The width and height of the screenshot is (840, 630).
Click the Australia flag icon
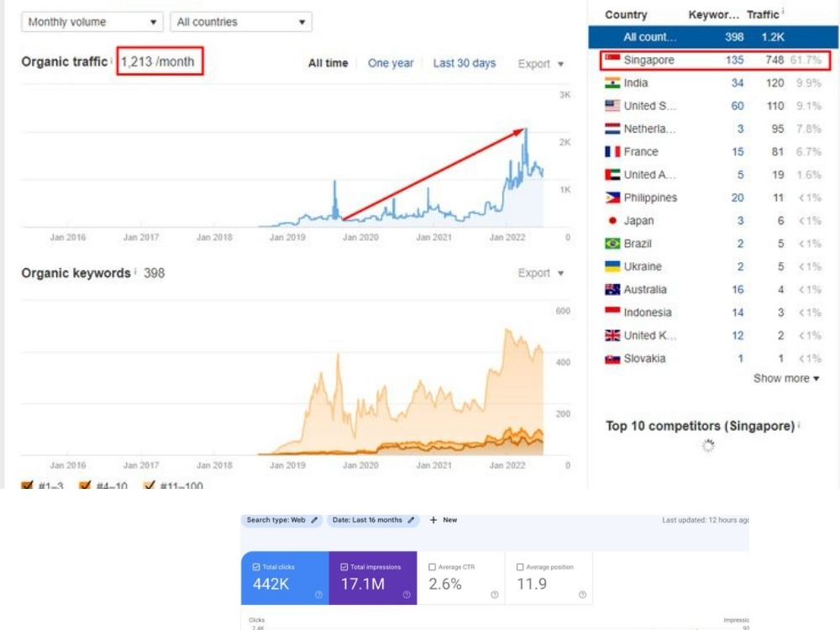coord(612,289)
